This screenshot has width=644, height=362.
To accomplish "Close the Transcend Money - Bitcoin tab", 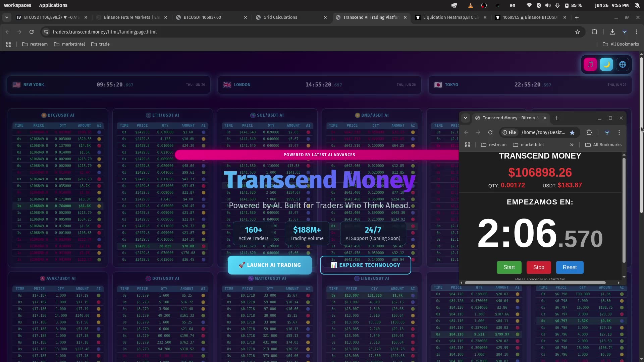I will coord(544,118).
